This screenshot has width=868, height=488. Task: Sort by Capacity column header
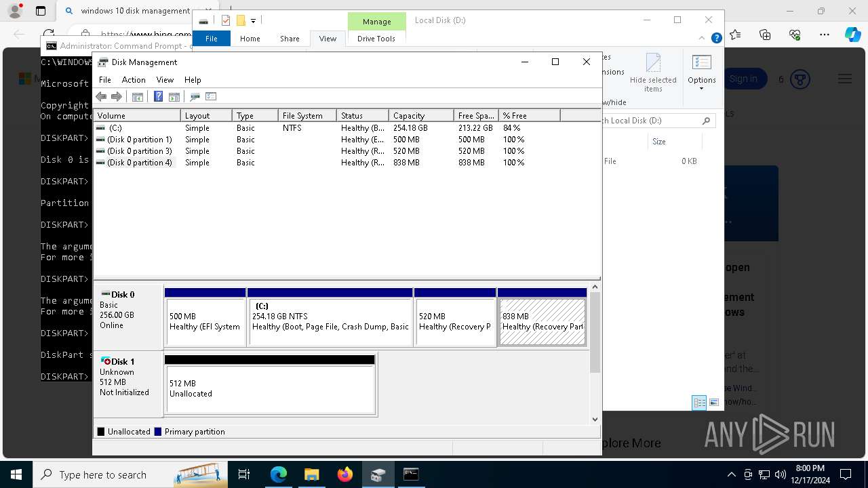(421, 116)
